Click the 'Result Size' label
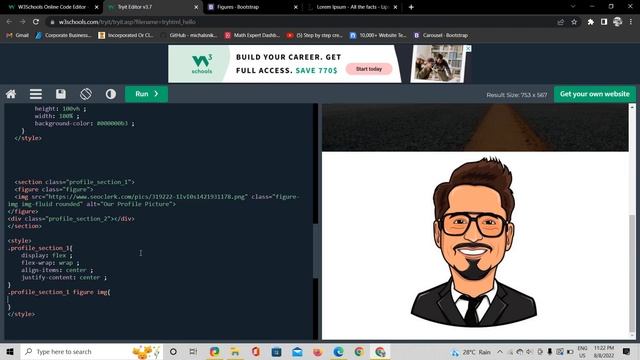 click(516, 95)
